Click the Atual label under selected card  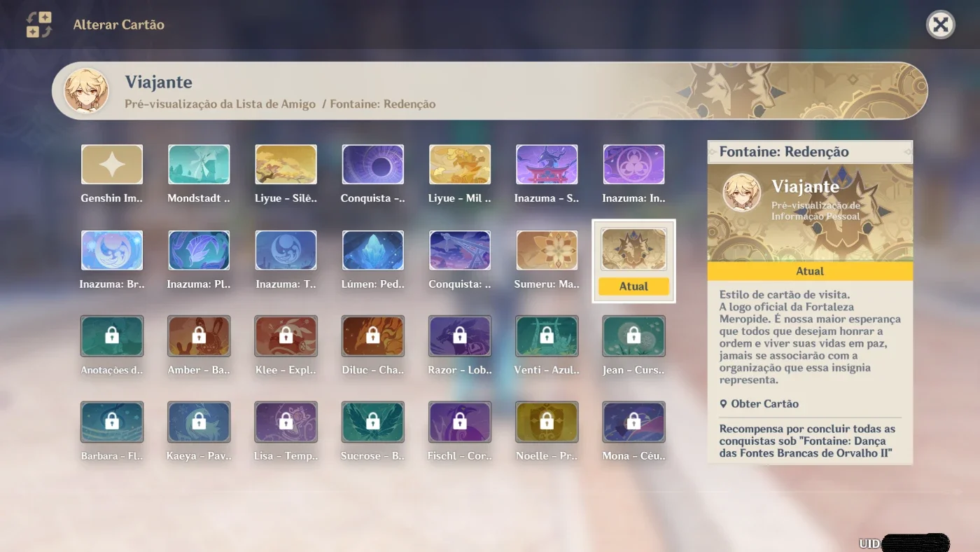pos(633,287)
